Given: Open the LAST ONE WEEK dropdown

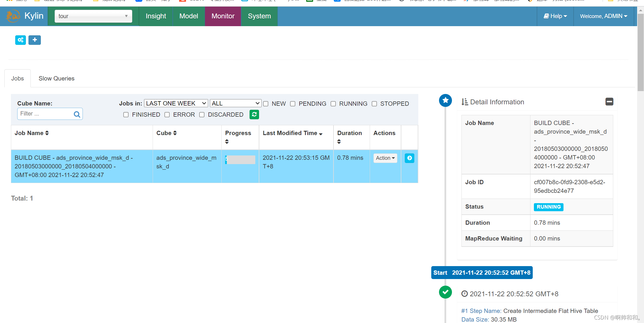Looking at the screenshot, I should pyautogui.click(x=176, y=103).
